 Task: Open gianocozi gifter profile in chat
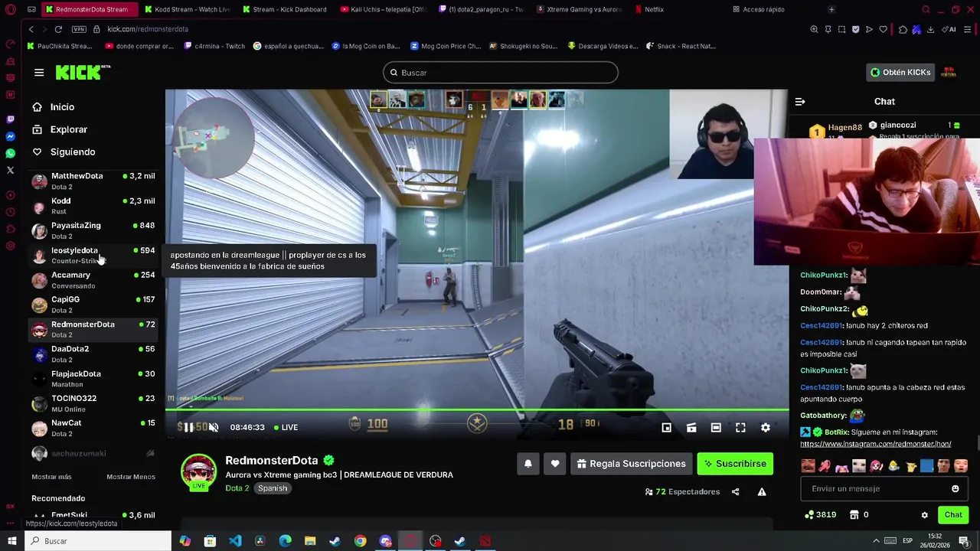897,125
